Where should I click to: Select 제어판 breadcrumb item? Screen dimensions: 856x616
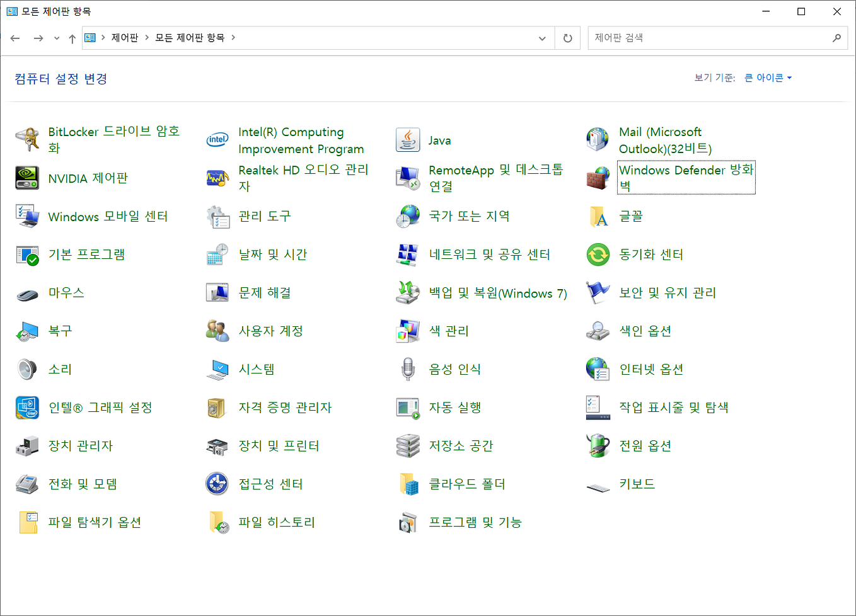point(125,38)
